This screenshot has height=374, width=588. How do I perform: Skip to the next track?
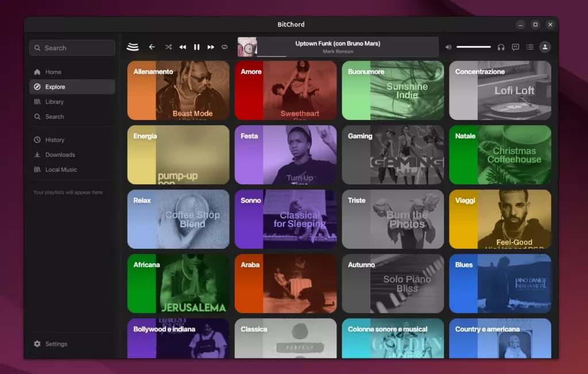[x=211, y=47]
